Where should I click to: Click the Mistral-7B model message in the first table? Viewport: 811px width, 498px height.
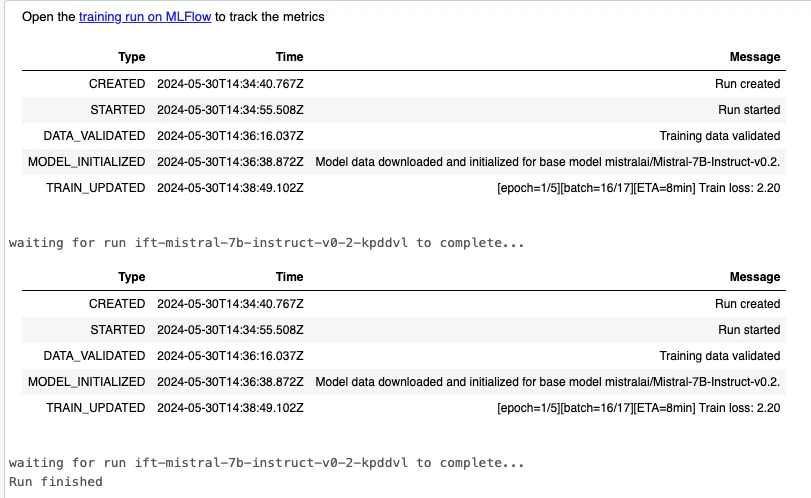click(548, 162)
